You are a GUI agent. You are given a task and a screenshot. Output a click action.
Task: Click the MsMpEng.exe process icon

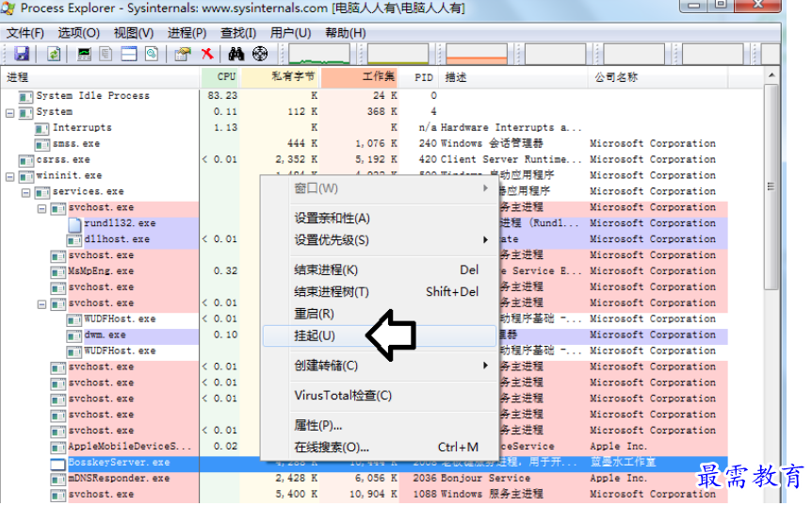[x=58, y=271]
